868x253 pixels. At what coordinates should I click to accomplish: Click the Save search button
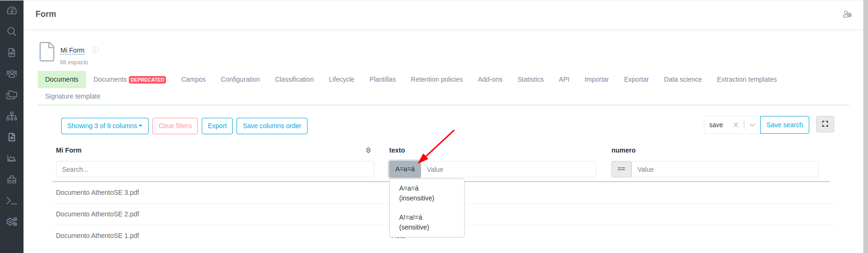coord(784,125)
